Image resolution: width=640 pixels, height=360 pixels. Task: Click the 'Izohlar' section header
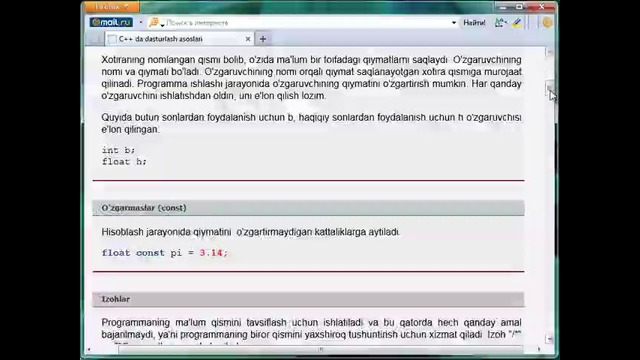308,299
